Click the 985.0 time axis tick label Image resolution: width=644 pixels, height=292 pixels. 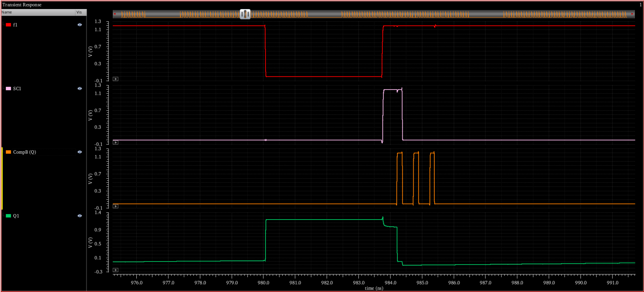pyautogui.click(x=422, y=283)
